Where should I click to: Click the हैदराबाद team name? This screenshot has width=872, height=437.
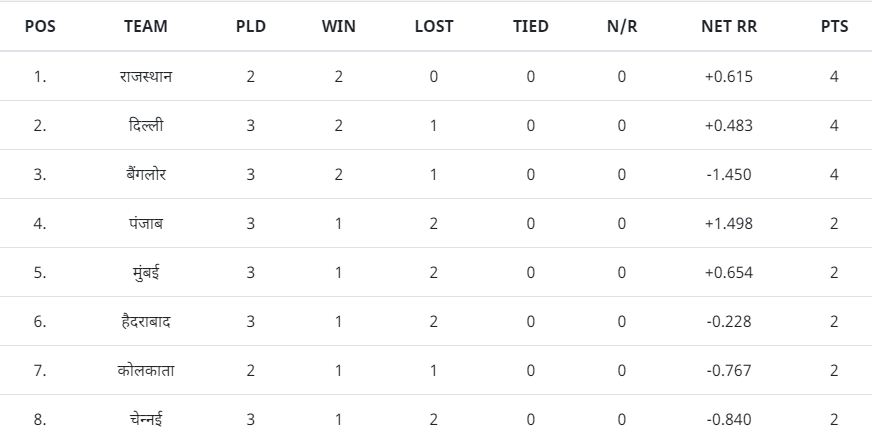coord(146,321)
